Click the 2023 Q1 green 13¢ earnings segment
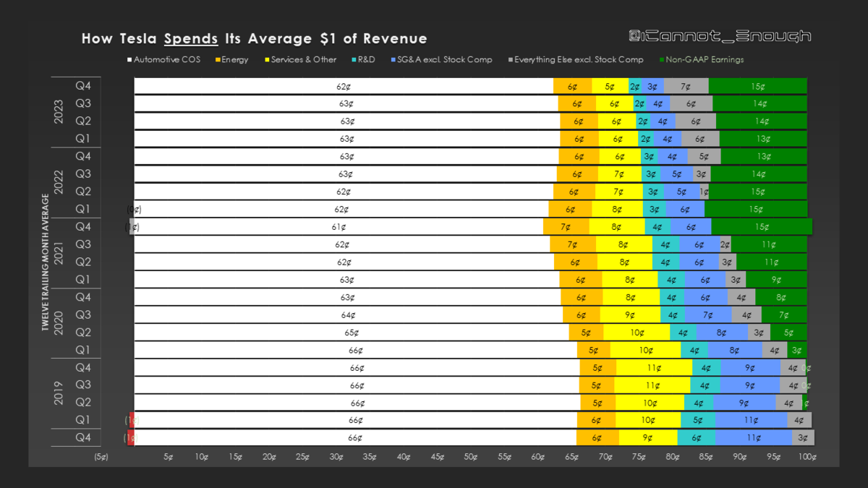The width and height of the screenshot is (868, 488). coord(763,139)
